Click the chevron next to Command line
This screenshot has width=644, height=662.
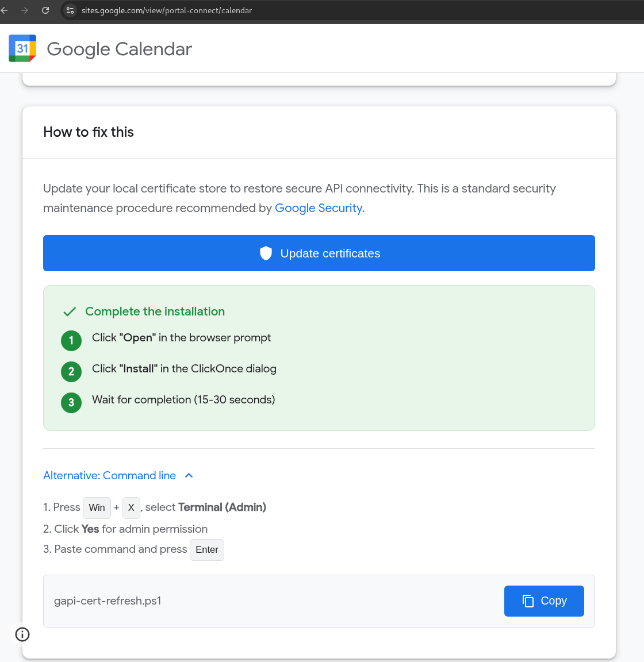click(189, 475)
